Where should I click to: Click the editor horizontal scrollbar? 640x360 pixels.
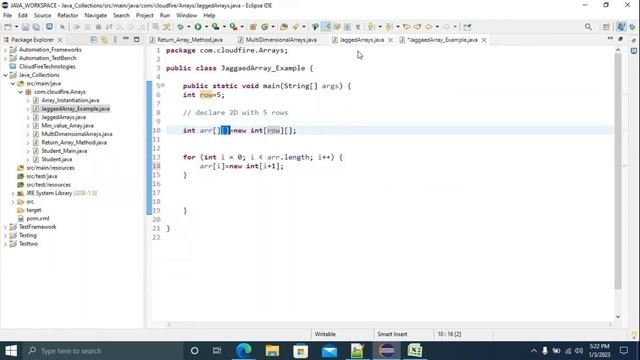coord(390,324)
